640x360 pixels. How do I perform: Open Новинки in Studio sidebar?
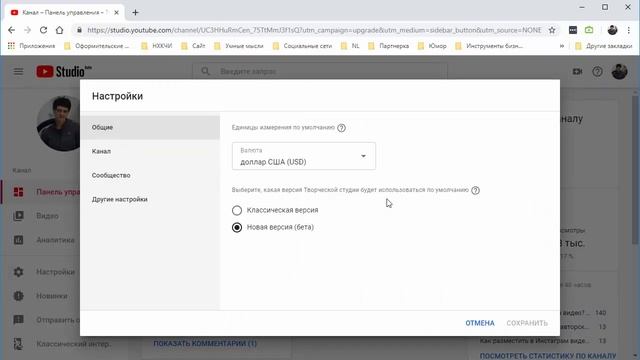[41, 296]
